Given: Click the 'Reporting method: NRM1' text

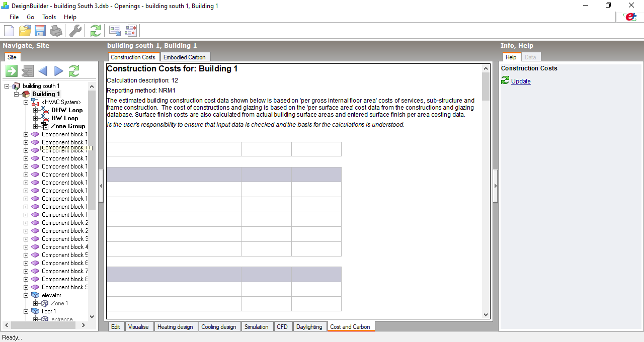Looking at the screenshot, I should click(141, 91).
